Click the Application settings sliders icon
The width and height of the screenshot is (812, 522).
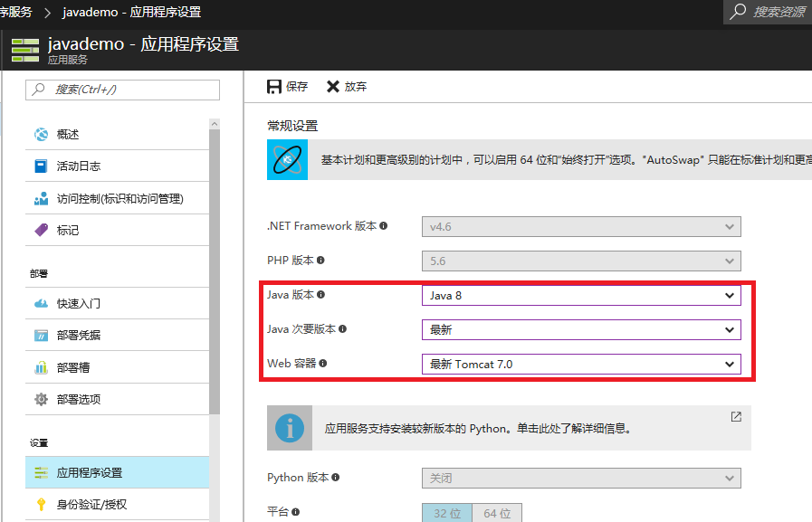(x=41, y=472)
